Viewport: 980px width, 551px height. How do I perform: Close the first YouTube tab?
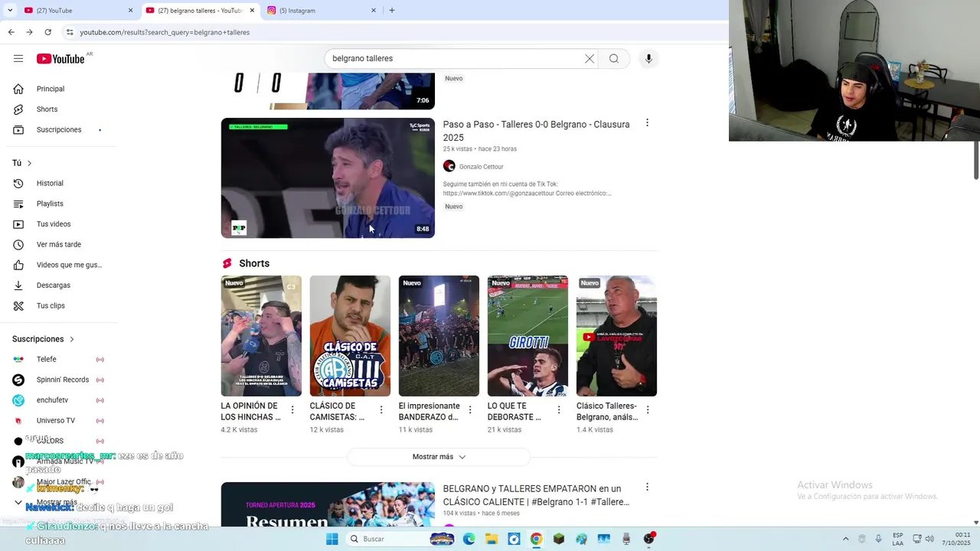point(130,11)
